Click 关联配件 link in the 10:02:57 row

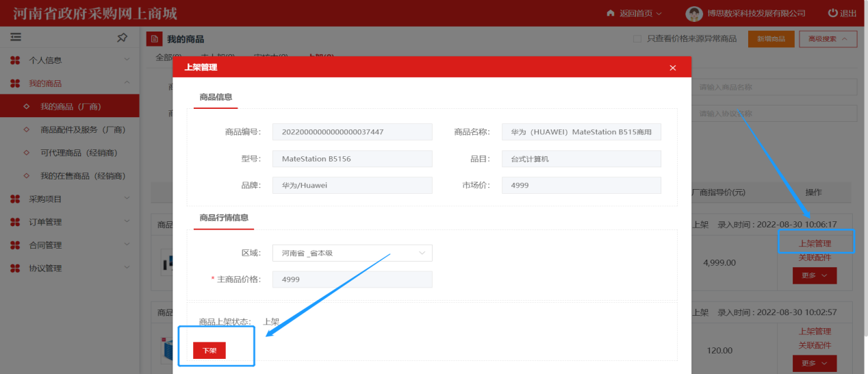(x=815, y=345)
